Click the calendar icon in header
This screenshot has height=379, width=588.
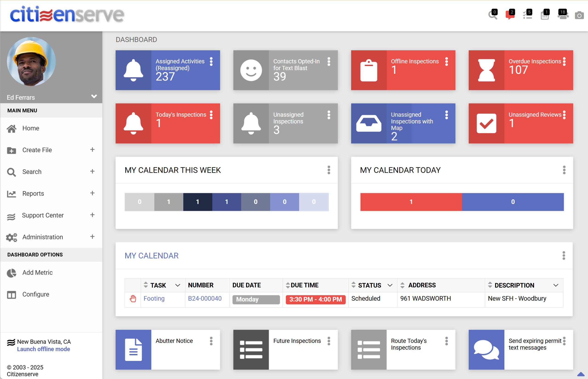pyautogui.click(x=544, y=16)
